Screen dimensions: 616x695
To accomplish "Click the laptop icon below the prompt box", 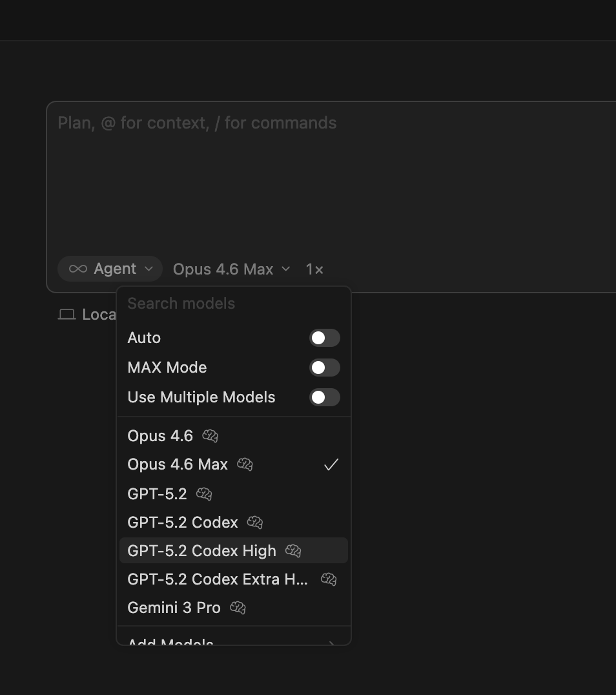I will (x=67, y=315).
